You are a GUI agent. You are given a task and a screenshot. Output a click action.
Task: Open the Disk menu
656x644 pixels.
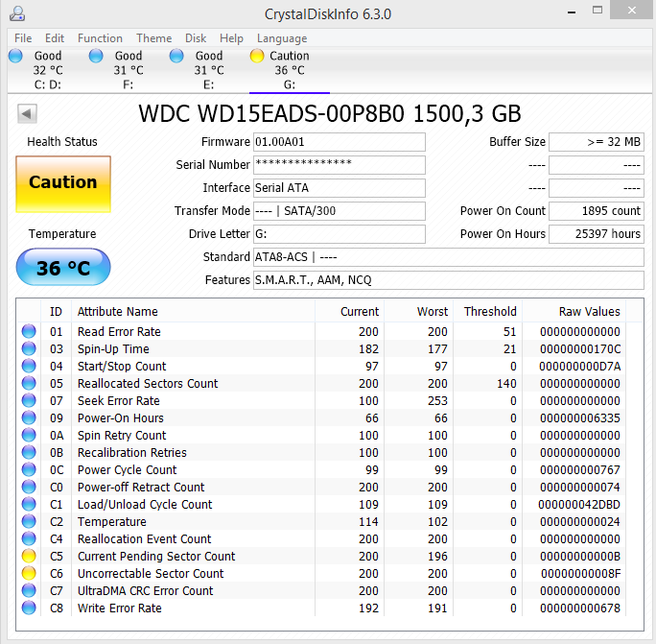tap(196, 38)
